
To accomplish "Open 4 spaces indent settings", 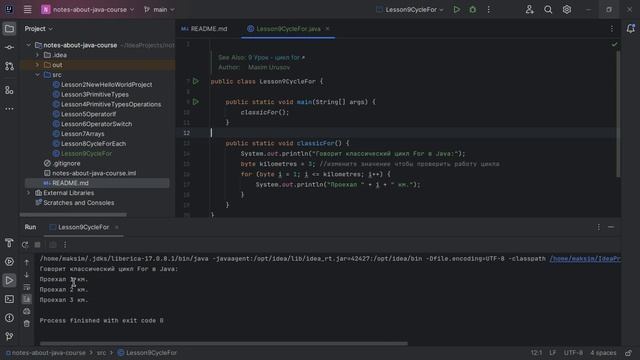I will coord(603,353).
